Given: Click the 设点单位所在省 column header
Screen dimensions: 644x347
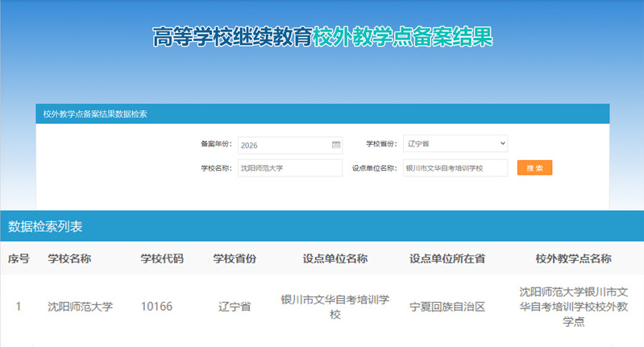Looking at the screenshot, I should click(x=447, y=258).
